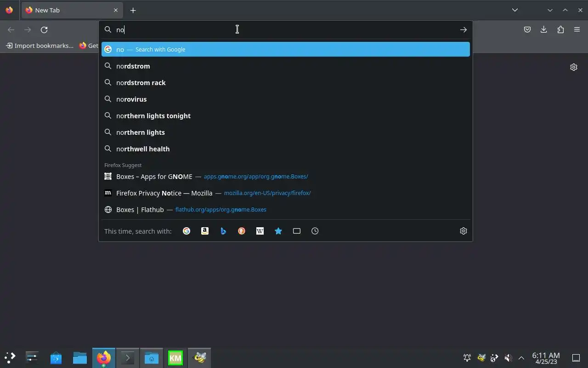Screen dimensions: 588x368
Task: Select Google one-off search engine icon
Action: (x=187, y=231)
